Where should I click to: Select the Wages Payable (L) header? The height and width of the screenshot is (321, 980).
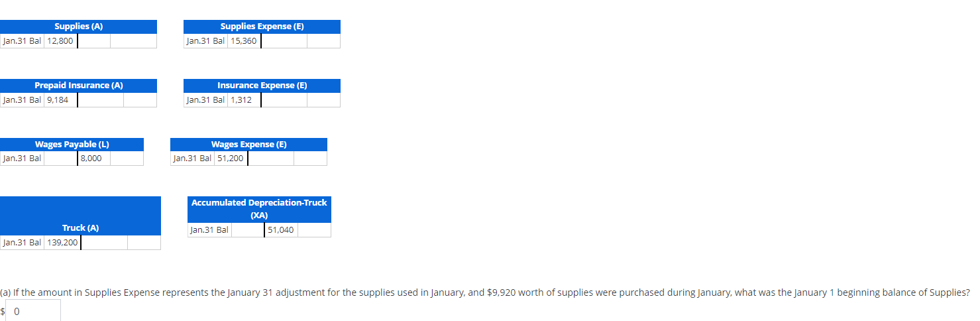(x=72, y=145)
